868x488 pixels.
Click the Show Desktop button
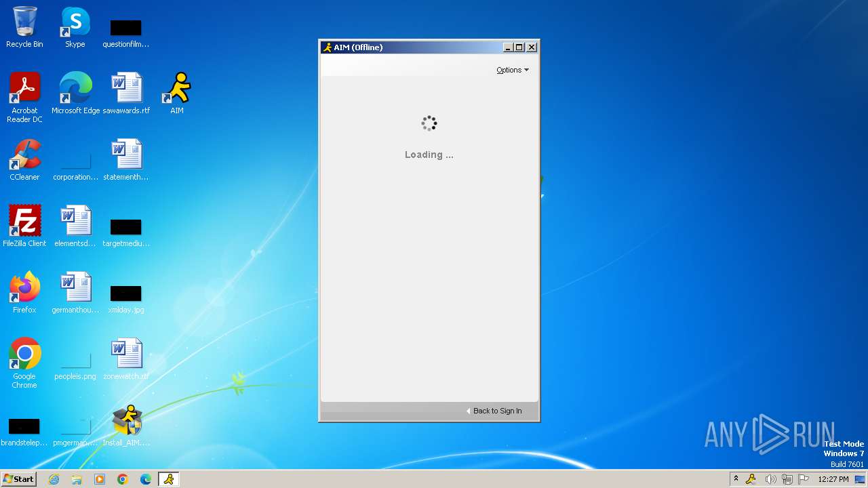click(x=860, y=479)
